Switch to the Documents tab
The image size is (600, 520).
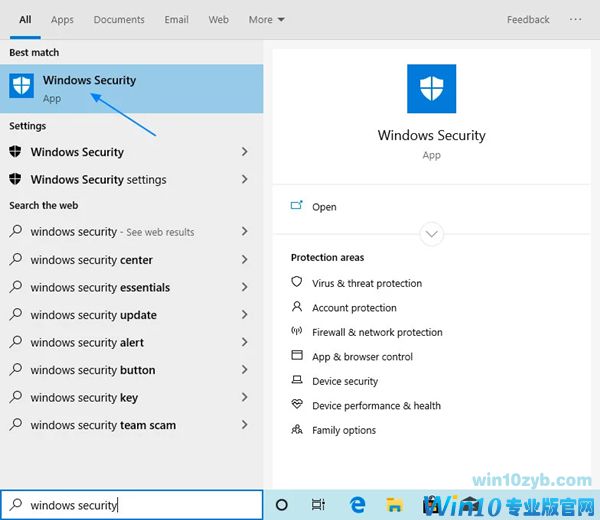tap(119, 20)
